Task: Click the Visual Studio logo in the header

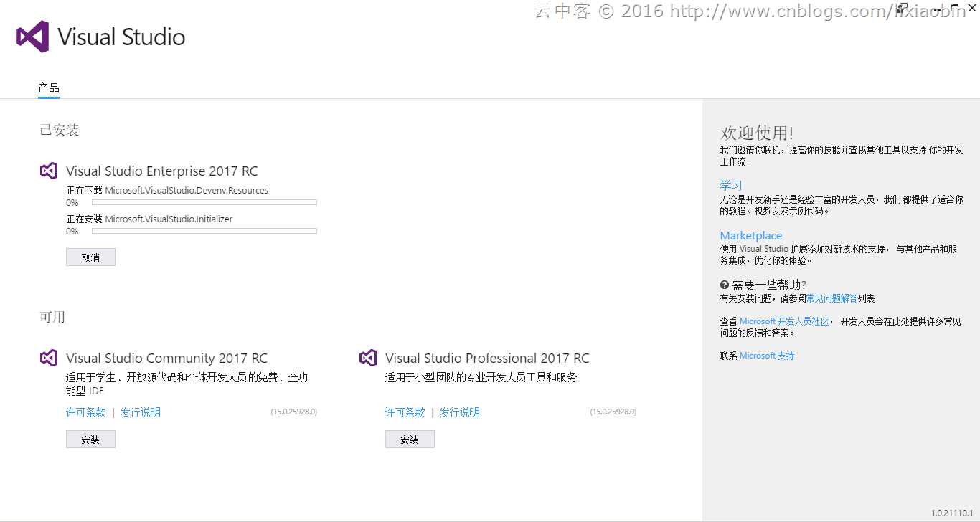Action: point(32,37)
